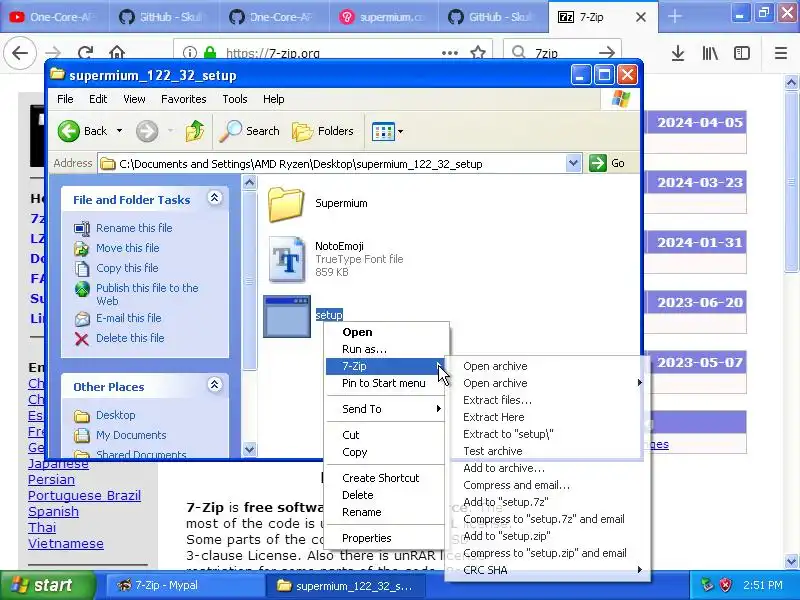Open a new browser tab

674,17
